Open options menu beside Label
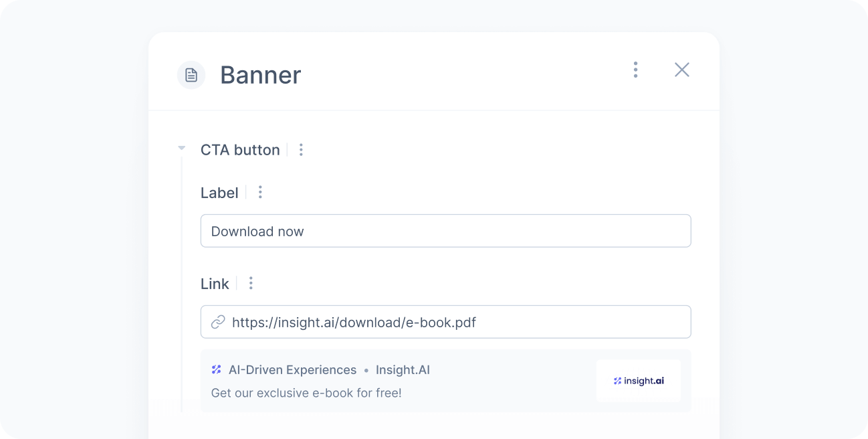 [x=260, y=193]
